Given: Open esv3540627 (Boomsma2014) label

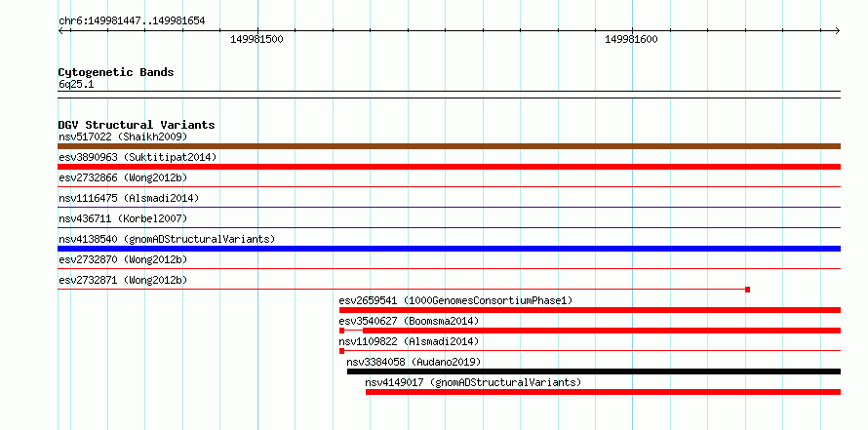Looking at the screenshot, I should [x=409, y=321].
